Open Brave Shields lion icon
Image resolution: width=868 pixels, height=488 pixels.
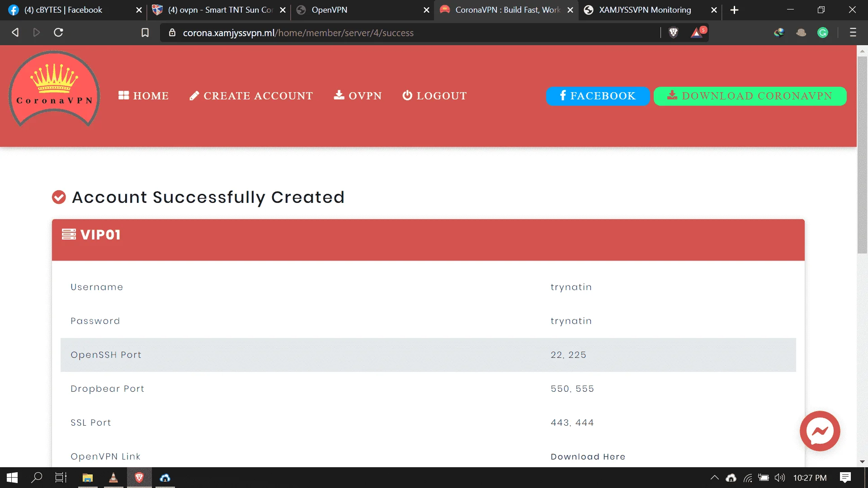674,33
